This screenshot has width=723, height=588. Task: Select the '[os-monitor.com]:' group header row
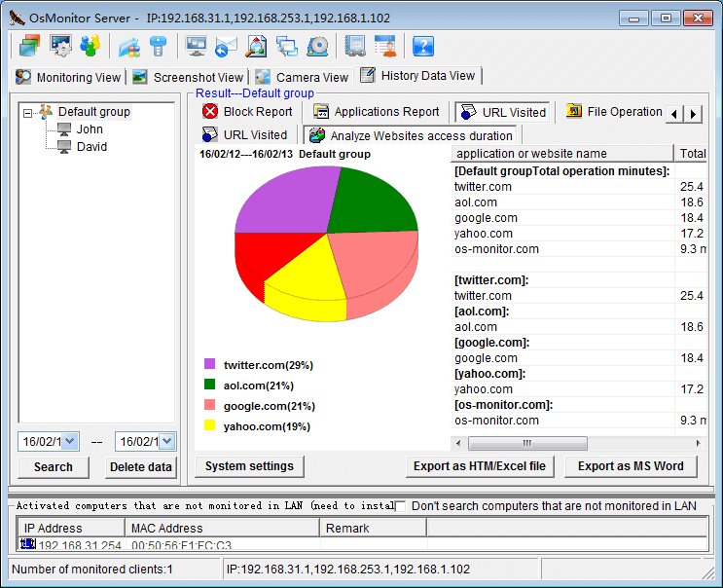[x=579, y=405]
